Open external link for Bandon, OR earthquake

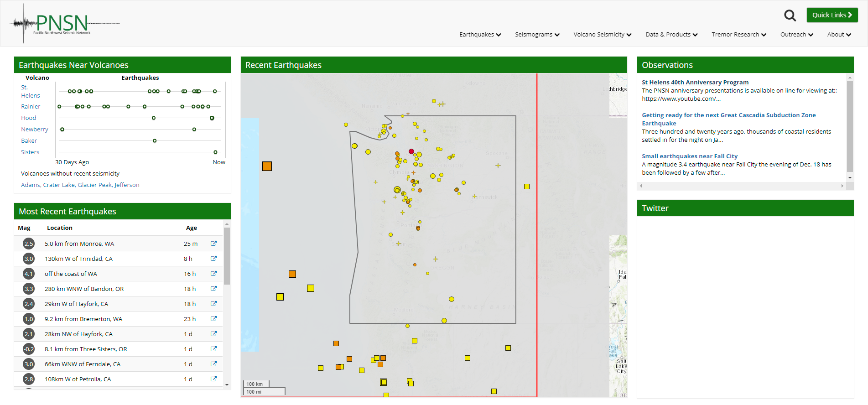click(x=213, y=289)
